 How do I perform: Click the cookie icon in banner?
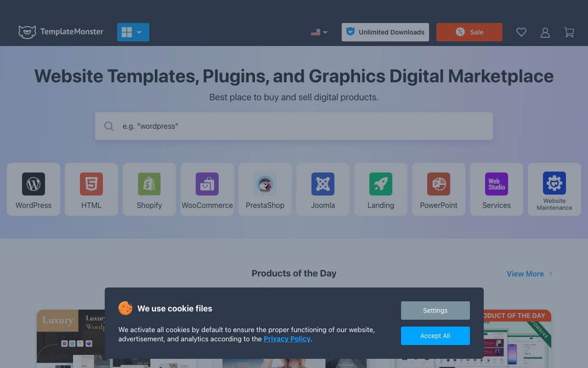point(125,308)
